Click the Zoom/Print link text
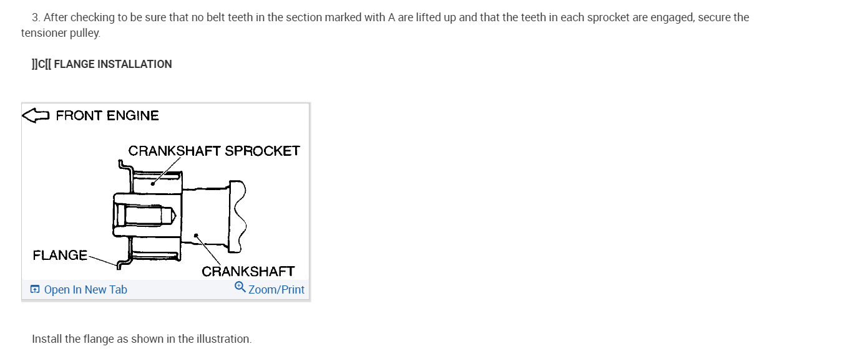 [x=276, y=289]
